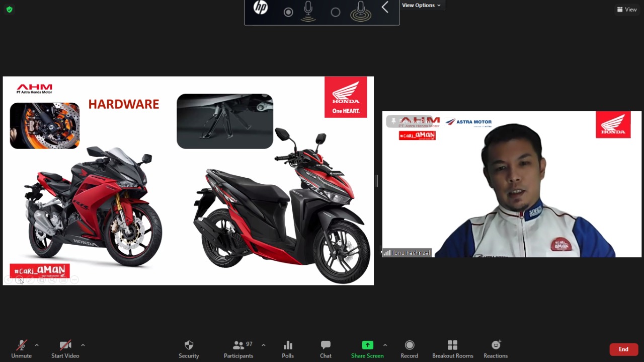The height and width of the screenshot is (362, 644).
Task: Collapse HP audio bar with left chevron
Action: 385,8
